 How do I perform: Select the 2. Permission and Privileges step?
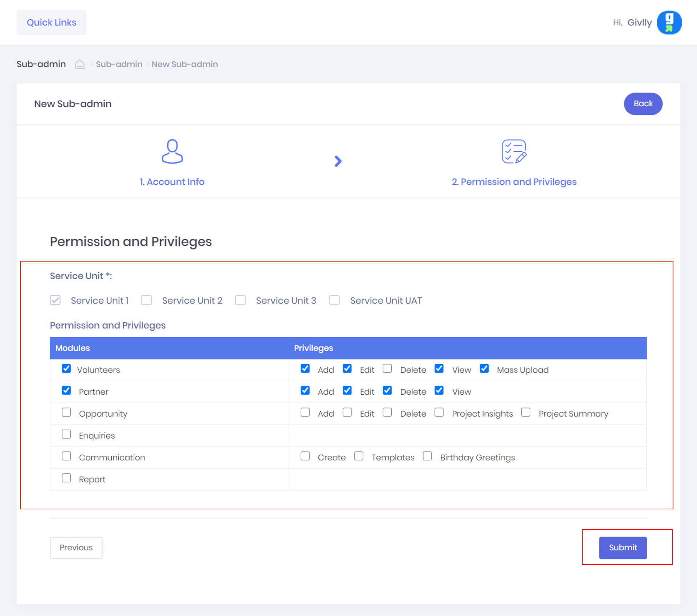(514, 182)
